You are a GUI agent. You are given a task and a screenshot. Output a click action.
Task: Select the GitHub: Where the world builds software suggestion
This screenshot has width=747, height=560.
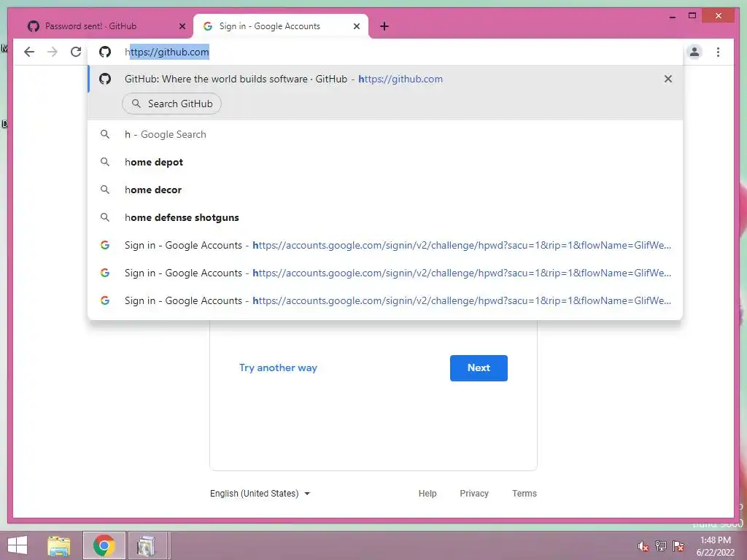click(x=385, y=79)
